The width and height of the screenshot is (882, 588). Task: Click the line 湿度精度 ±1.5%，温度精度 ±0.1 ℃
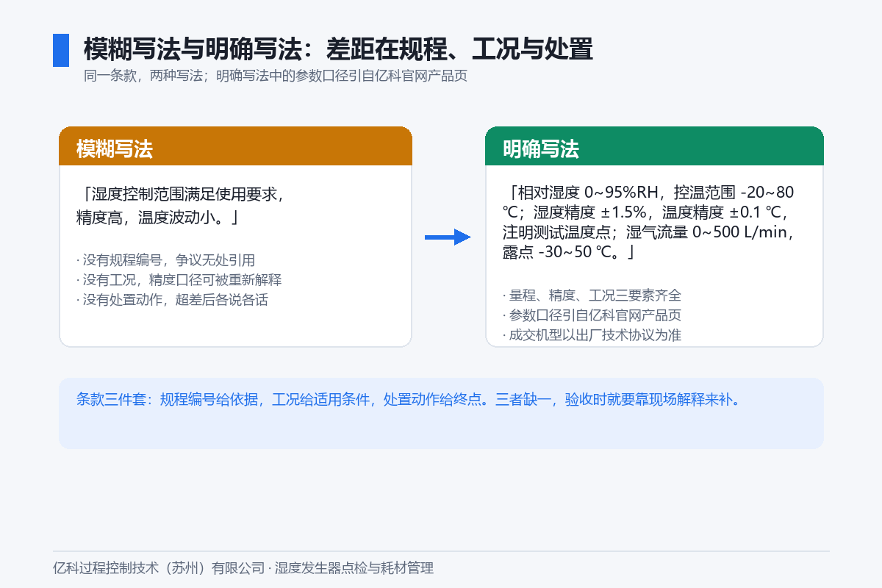660,212
